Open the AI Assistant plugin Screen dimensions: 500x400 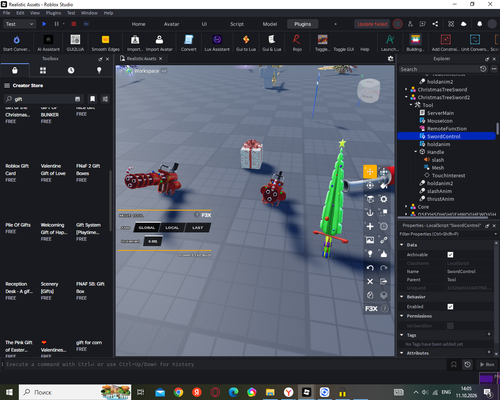(x=48, y=43)
